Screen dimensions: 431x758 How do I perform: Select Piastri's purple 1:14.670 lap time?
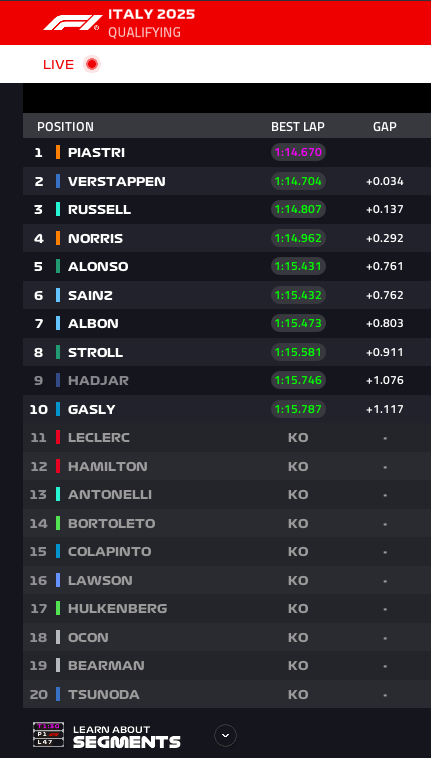pos(298,152)
